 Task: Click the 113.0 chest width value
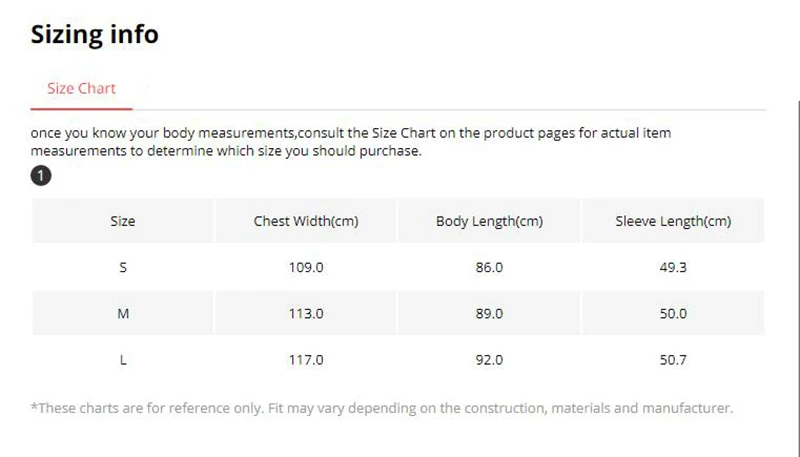pos(306,313)
